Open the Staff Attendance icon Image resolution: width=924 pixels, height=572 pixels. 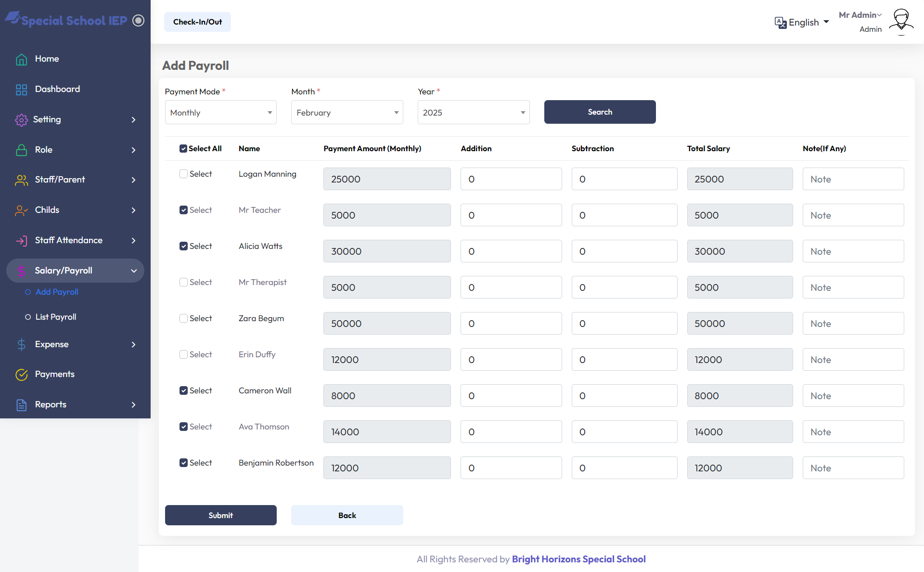[21, 240]
